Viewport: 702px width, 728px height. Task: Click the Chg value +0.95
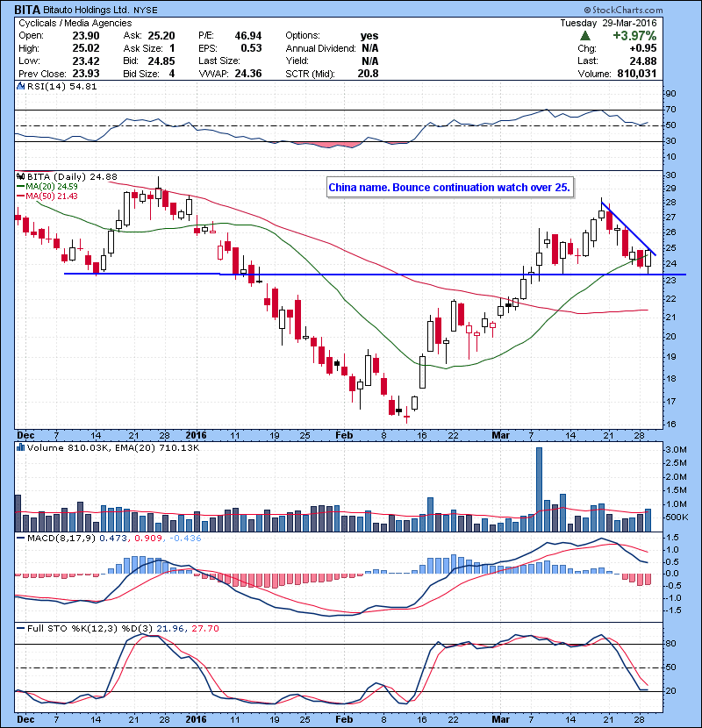tap(643, 48)
